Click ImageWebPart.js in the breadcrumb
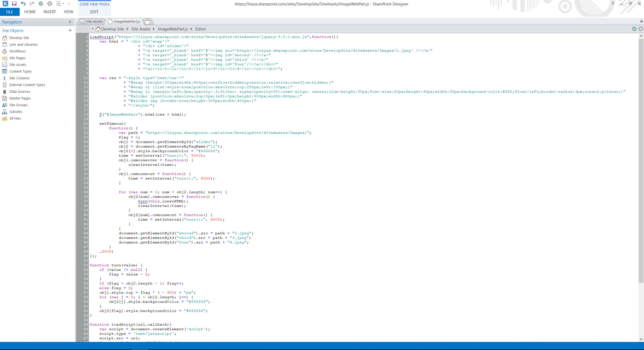 [173, 29]
